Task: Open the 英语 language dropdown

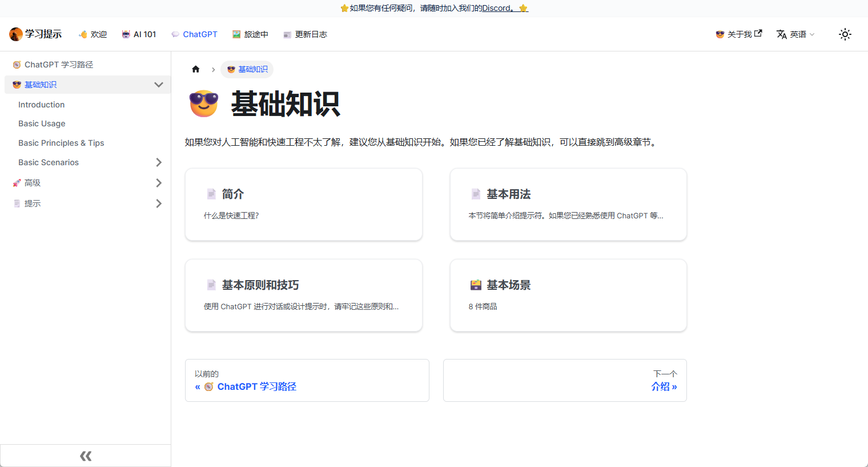Action: 795,34
